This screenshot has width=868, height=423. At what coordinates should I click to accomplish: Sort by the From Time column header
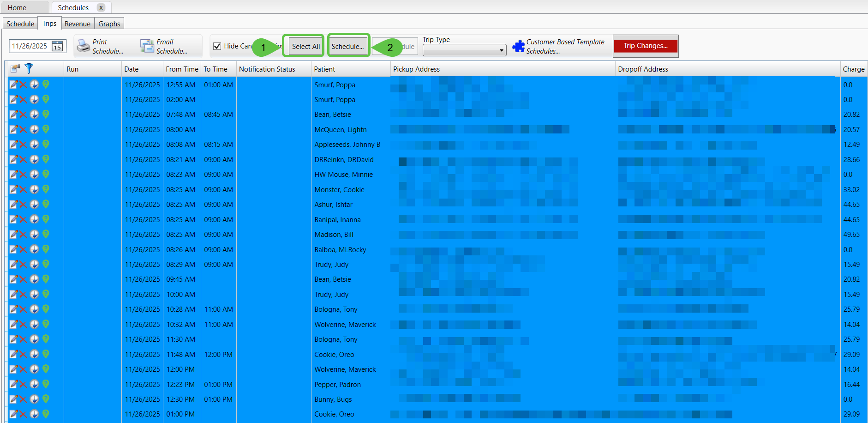click(182, 69)
